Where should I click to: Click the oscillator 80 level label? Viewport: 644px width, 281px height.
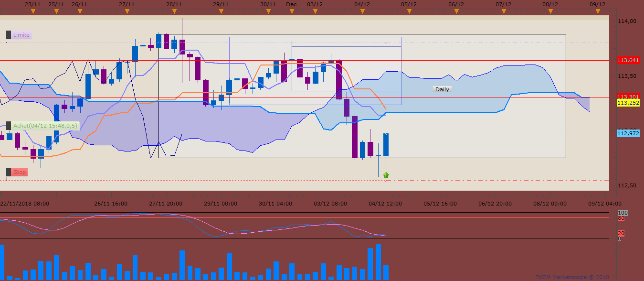point(621,218)
